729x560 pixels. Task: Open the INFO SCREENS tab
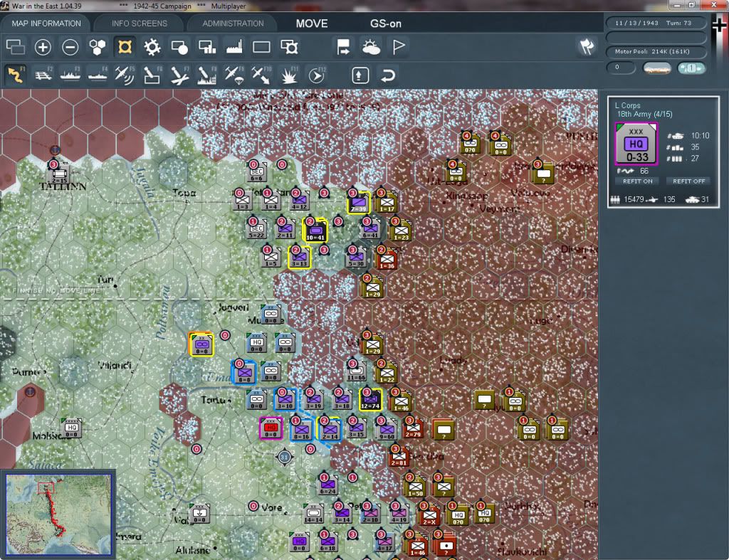139,23
